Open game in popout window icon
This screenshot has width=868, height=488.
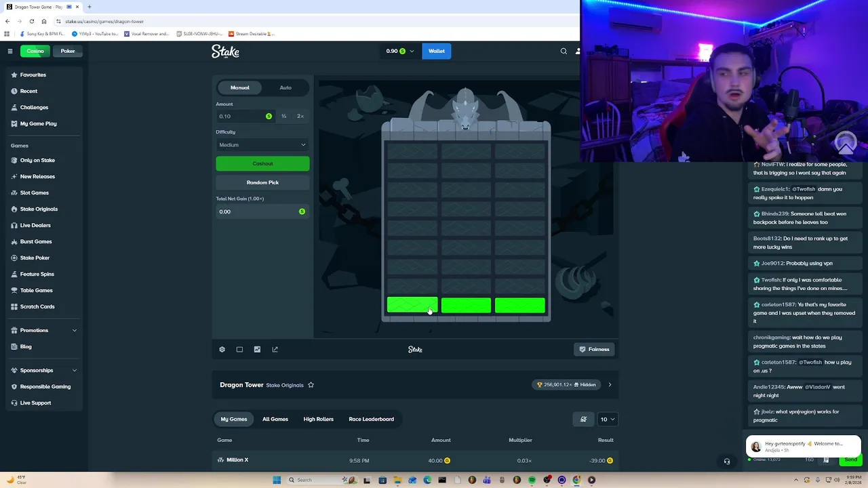click(275, 349)
